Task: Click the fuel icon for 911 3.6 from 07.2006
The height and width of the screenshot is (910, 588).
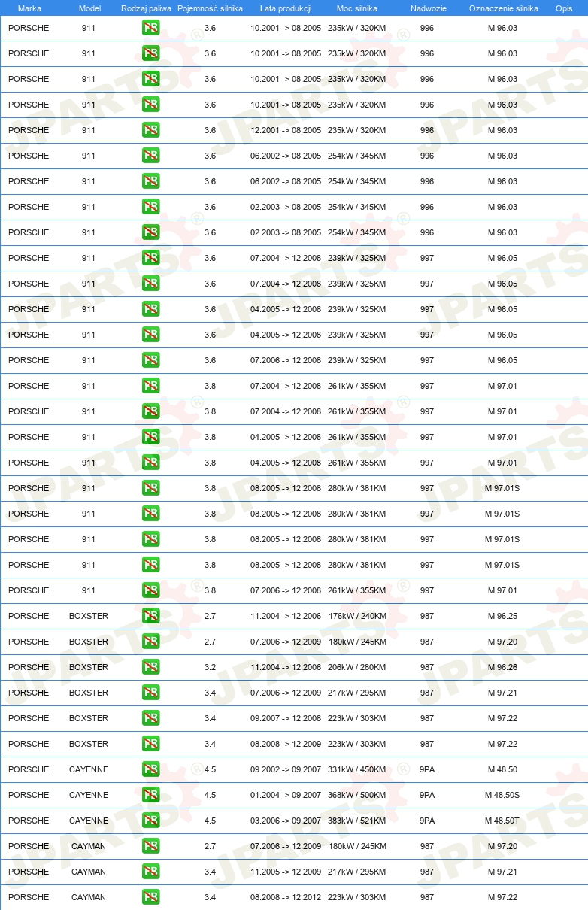Action: [x=150, y=360]
